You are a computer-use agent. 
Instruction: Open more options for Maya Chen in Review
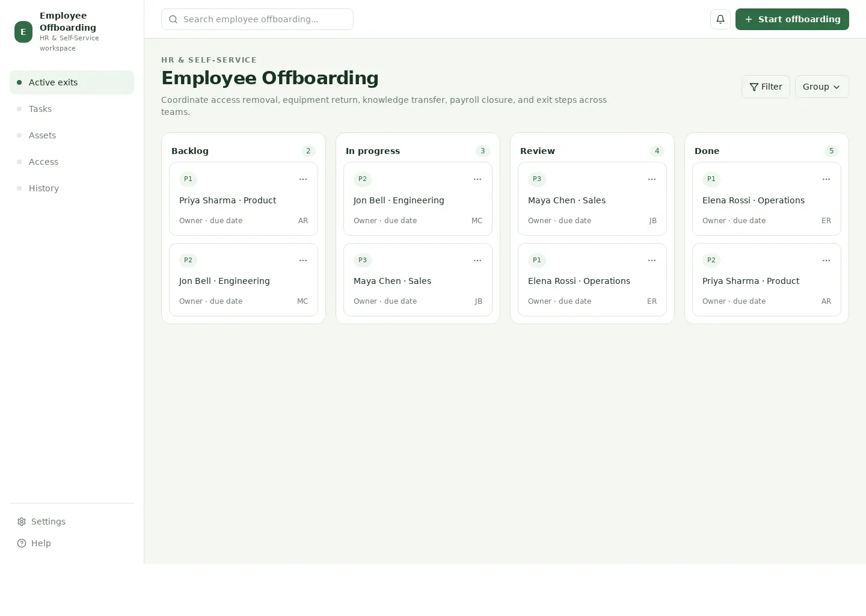pos(652,179)
